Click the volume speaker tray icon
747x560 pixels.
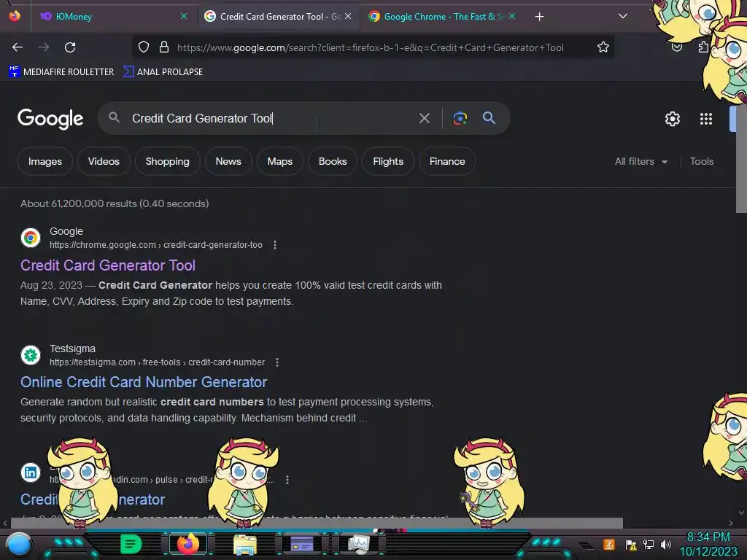click(x=665, y=544)
